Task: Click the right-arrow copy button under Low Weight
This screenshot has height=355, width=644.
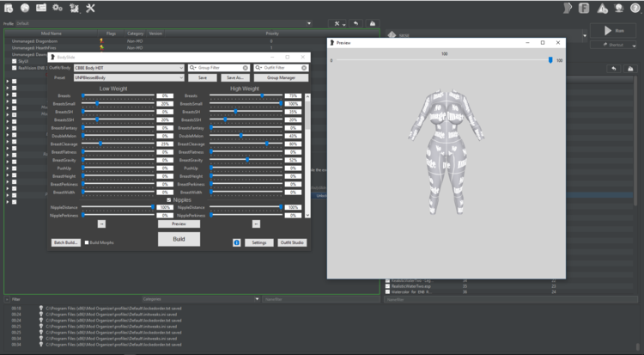Action: (x=102, y=223)
